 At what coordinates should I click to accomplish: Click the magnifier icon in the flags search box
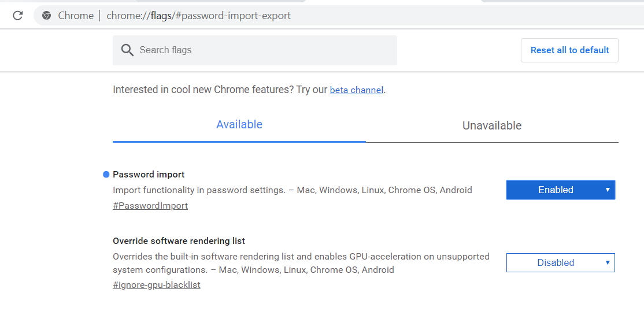coord(127,50)
